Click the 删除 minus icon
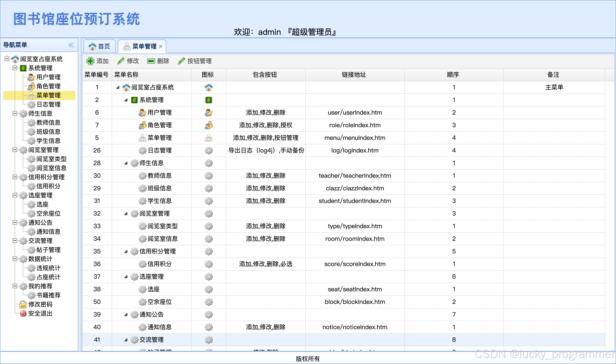Viewport: 616px width, 364px height. click(151, 61)
